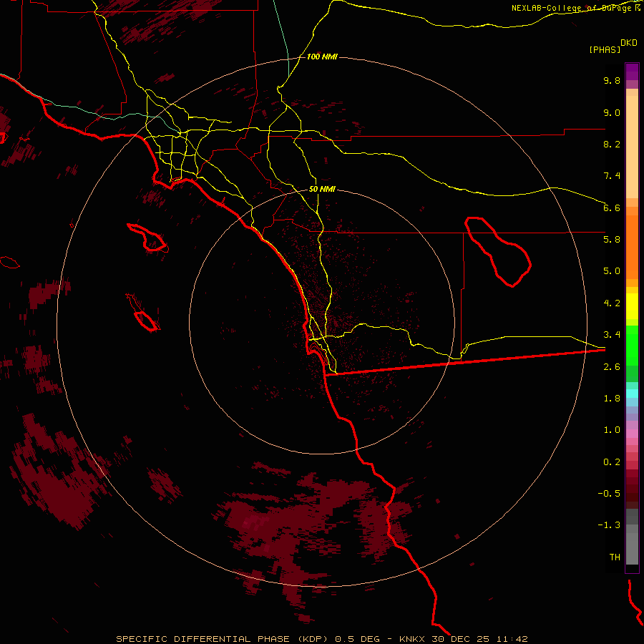The width and height of the screenshot is (644, 644).
Task: Click the 6.6 scale label
Action: (612, 208)
